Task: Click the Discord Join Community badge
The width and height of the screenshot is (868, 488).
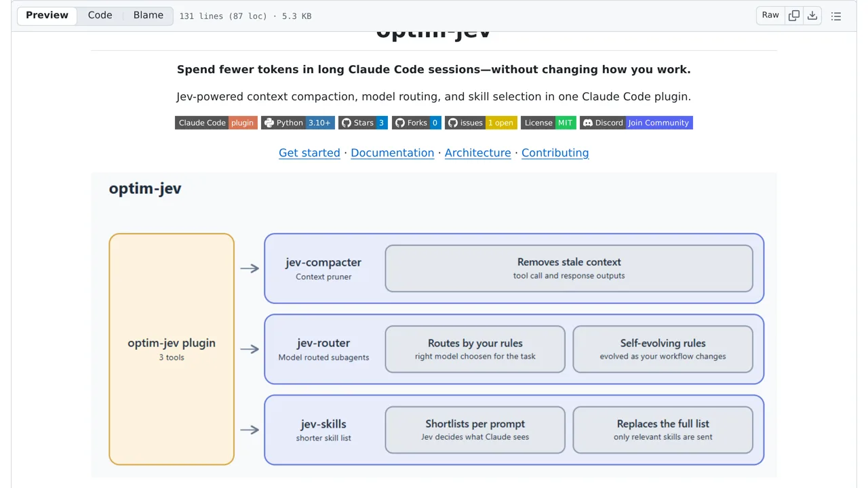Action: point(636,123)
